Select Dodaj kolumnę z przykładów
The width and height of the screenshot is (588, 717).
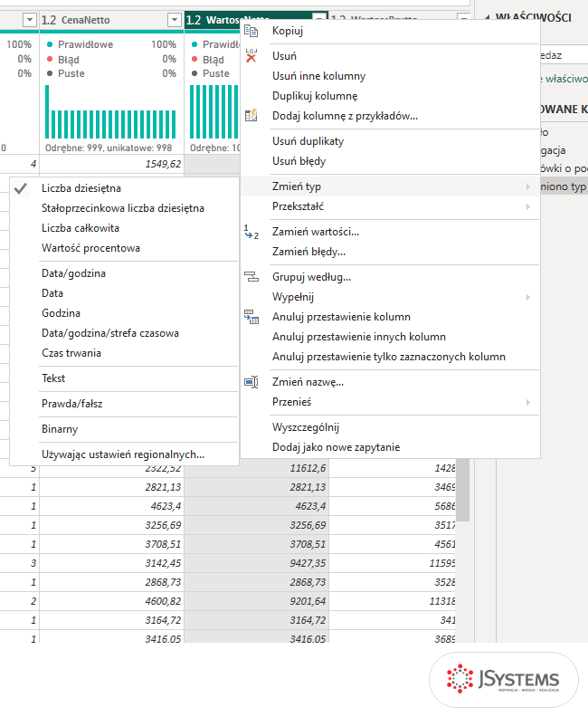tap(390, 116)
